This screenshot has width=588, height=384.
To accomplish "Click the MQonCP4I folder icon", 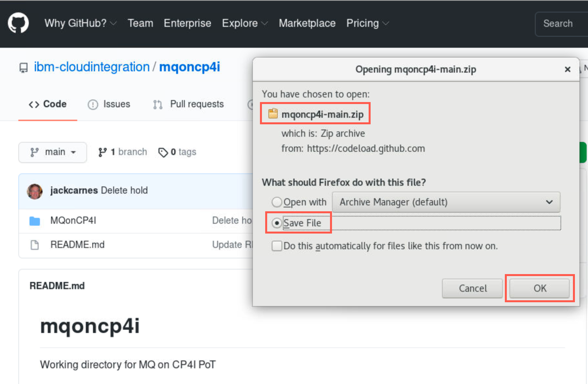I will pos(35,221).
